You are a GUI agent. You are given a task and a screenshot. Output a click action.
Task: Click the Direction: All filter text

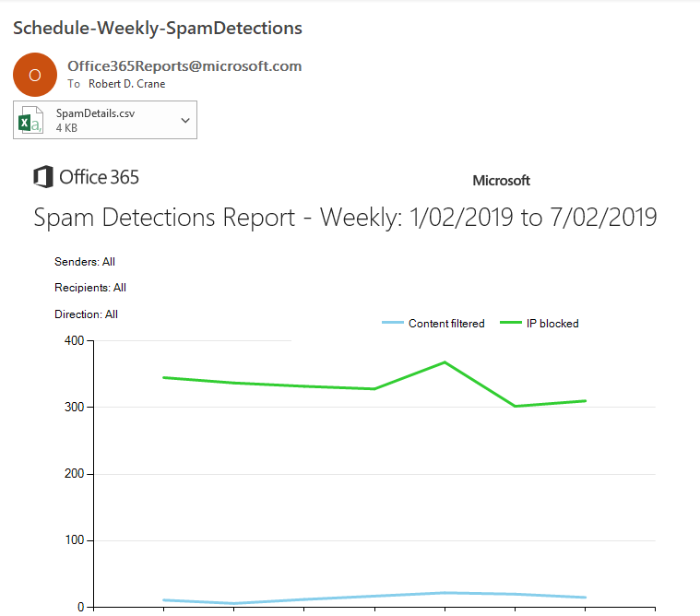coord(86,314)
